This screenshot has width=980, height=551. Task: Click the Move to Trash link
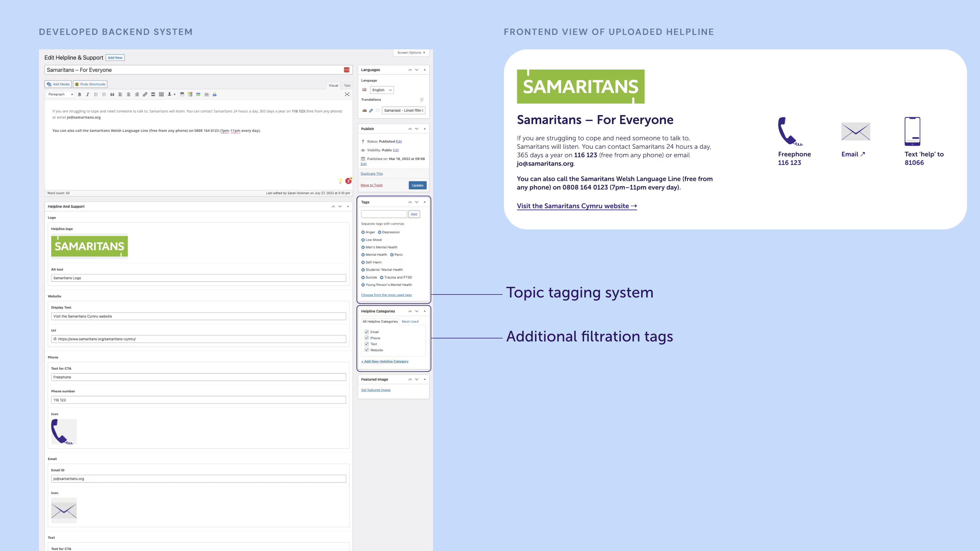click(x=371, y=185)
